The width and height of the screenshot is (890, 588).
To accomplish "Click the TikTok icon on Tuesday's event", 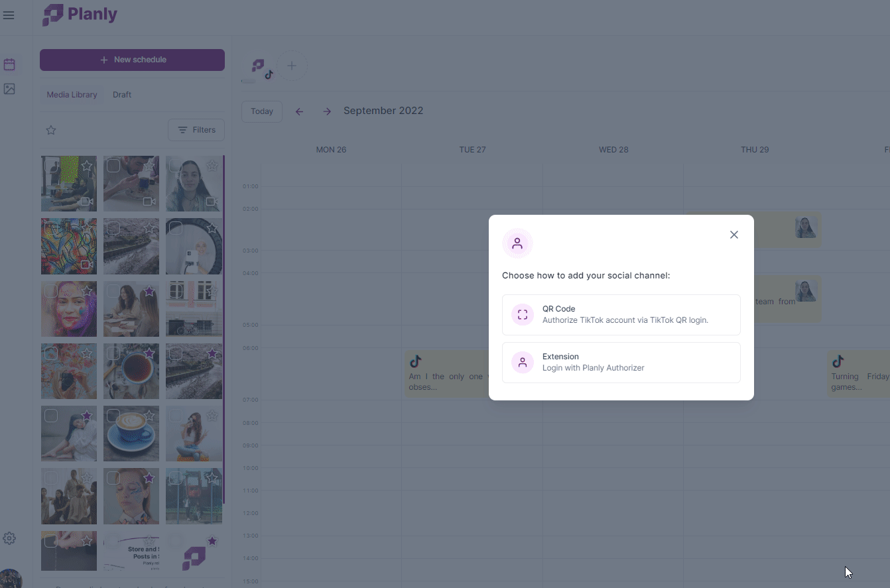I will (416, 361).
